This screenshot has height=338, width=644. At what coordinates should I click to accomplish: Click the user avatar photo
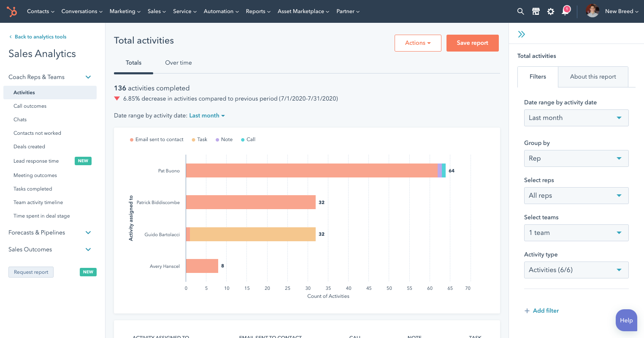pos(592,11)
